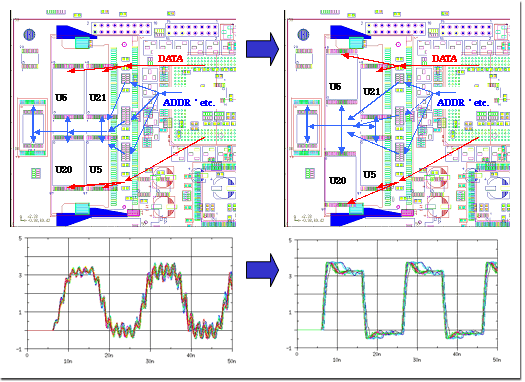The image size is (525, 382).
Task: Click the round blue mounting hole in right layout
Action: point(303,34)
